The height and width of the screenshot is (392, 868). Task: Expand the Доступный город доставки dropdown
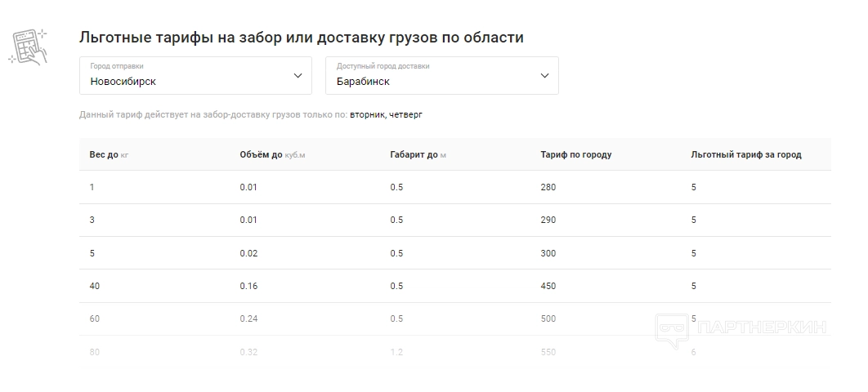coord(441,76)
